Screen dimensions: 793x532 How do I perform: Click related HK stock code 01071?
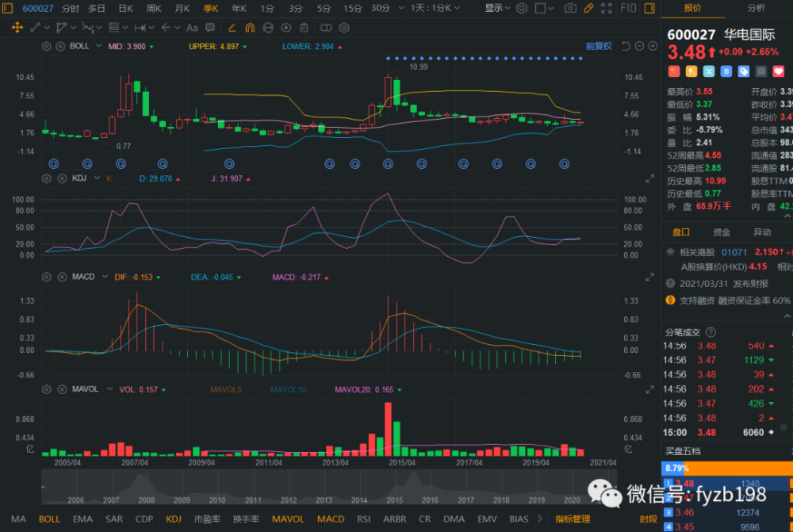(x=734, y=252)
